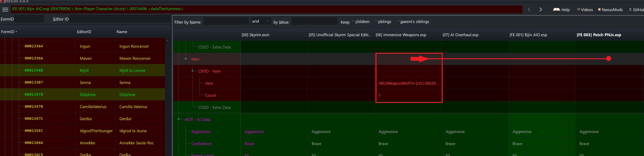The width and height of the screenshot is (644, 156).
Task: Click the Editor ID search field
Action: coord(120,19)
